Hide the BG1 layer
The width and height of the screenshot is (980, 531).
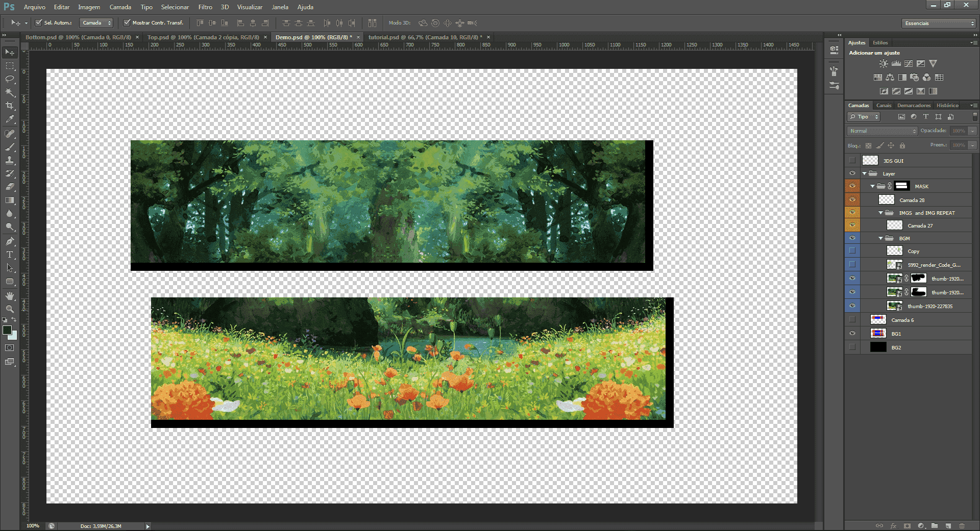(852, 334)
